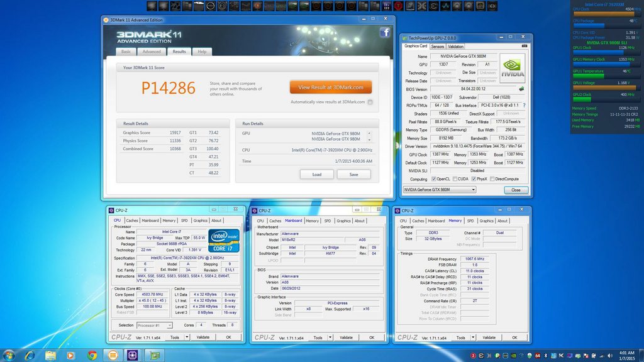The width and height of the screenshot is (644, 362).
Task: Open the Validation tab in GPU-Z
Action: coord(455,47)
